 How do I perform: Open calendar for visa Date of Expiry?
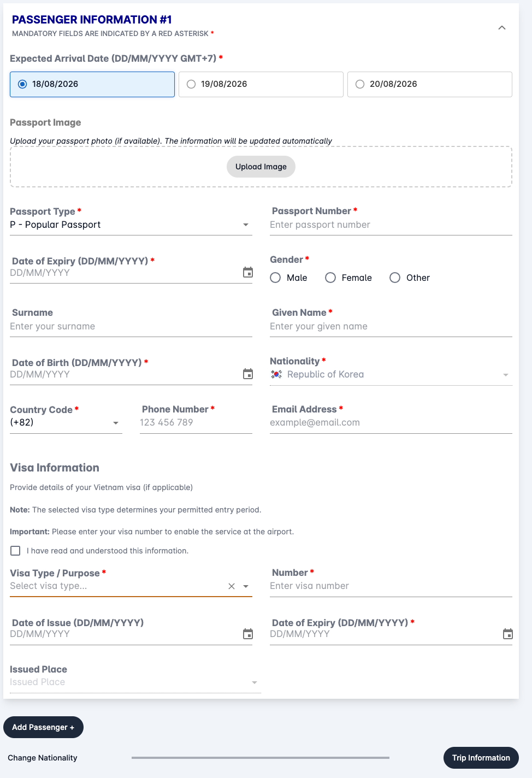508,634
